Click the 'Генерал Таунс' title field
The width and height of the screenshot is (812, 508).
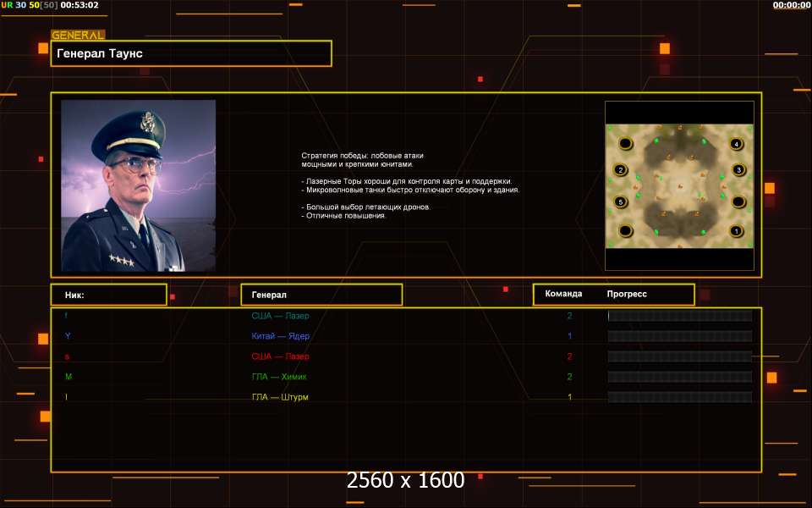click(x=191, y=53)
